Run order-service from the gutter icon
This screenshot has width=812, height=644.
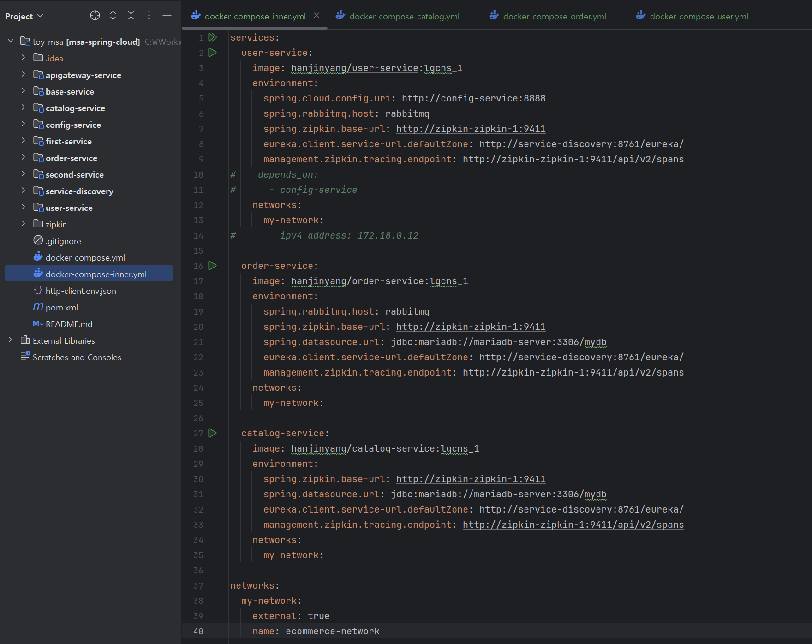click(213, 266)
